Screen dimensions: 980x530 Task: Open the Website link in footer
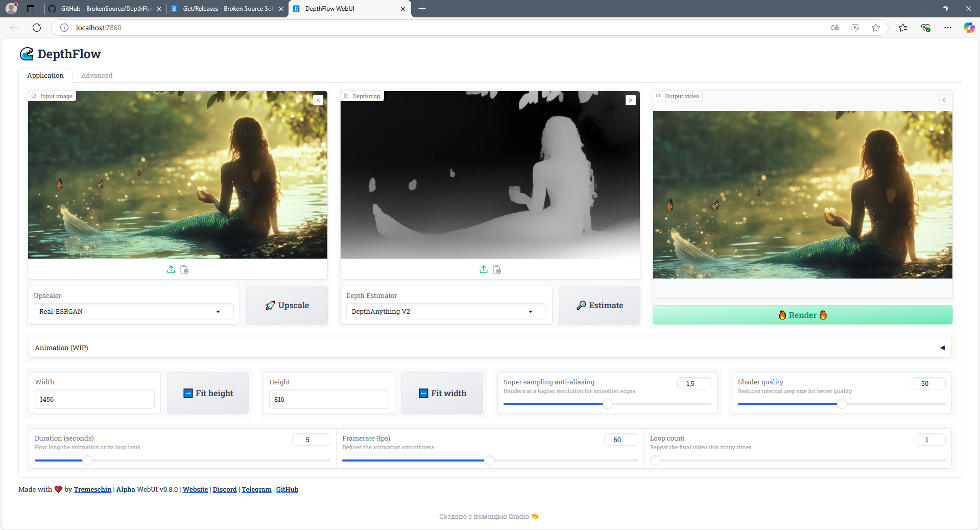pyautogui.click(x=195, y=489)
